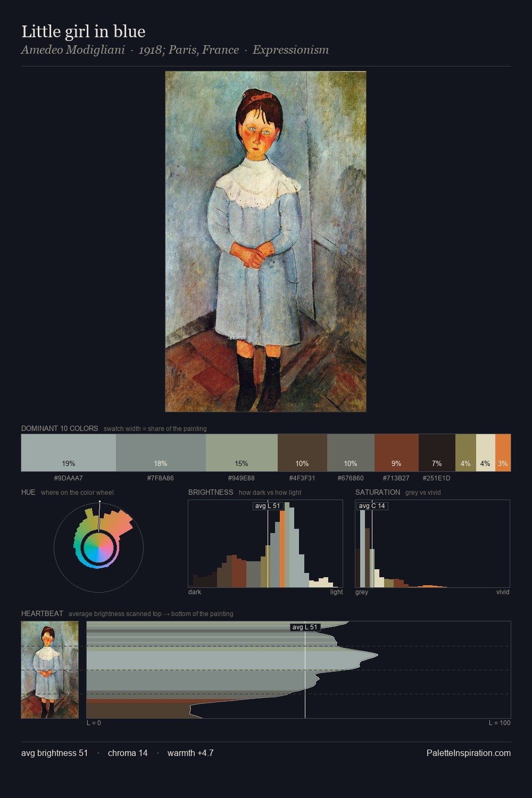The height and width of the screenshot is (798, 532).
Task: Select the 4% olive color swatch
Action: pos(465,453)
